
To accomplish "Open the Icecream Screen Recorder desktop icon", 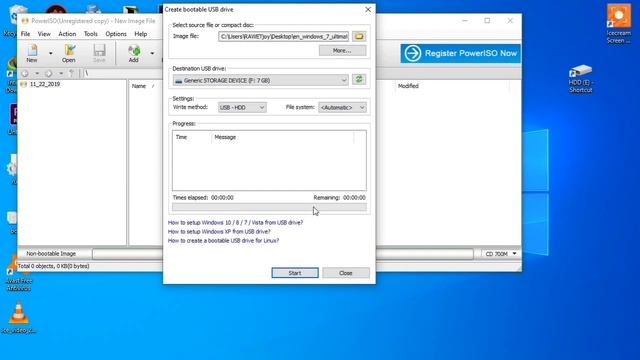I will 619,23.
